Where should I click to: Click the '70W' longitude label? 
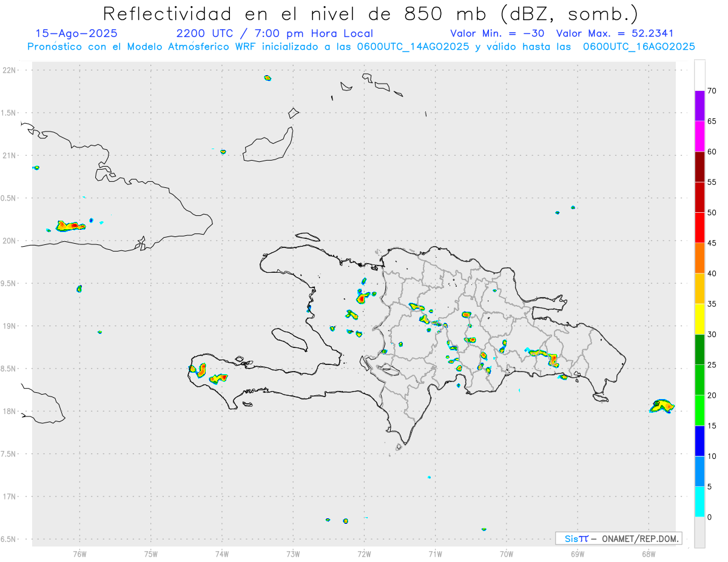pyautogui.click(x=507, y=554)
